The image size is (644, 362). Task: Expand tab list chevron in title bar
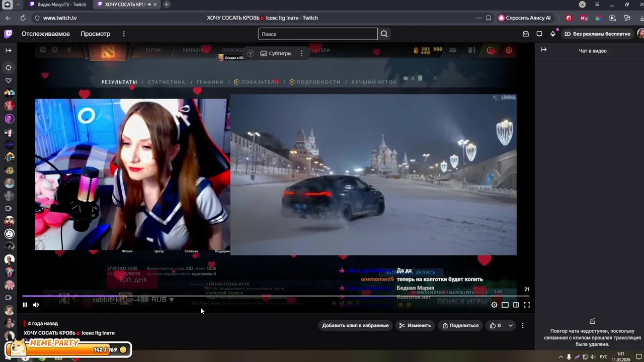click(x=19, y=5)
